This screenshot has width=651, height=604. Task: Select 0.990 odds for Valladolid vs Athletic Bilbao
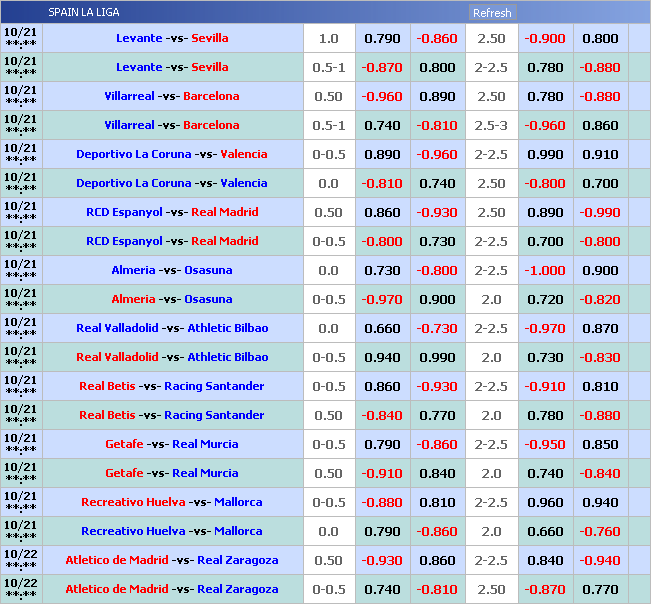437,358
